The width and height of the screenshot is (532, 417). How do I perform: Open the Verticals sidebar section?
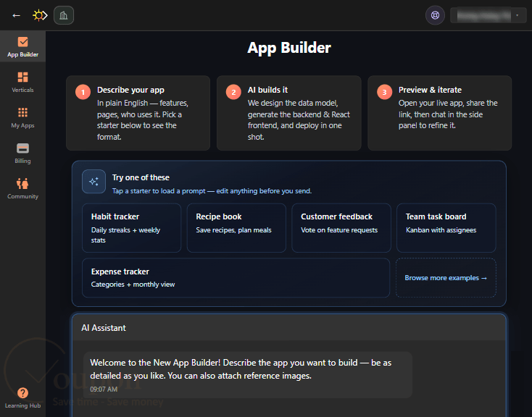(22, 82)
